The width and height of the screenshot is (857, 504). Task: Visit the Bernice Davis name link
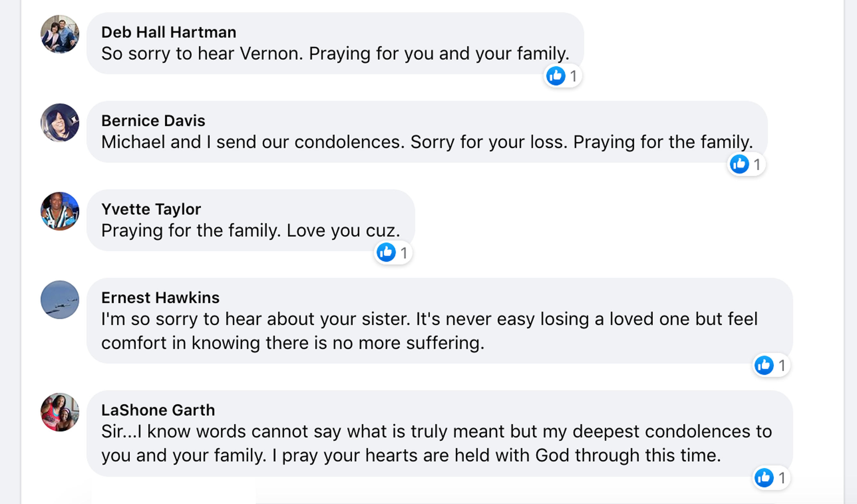(x=153, y=121)
